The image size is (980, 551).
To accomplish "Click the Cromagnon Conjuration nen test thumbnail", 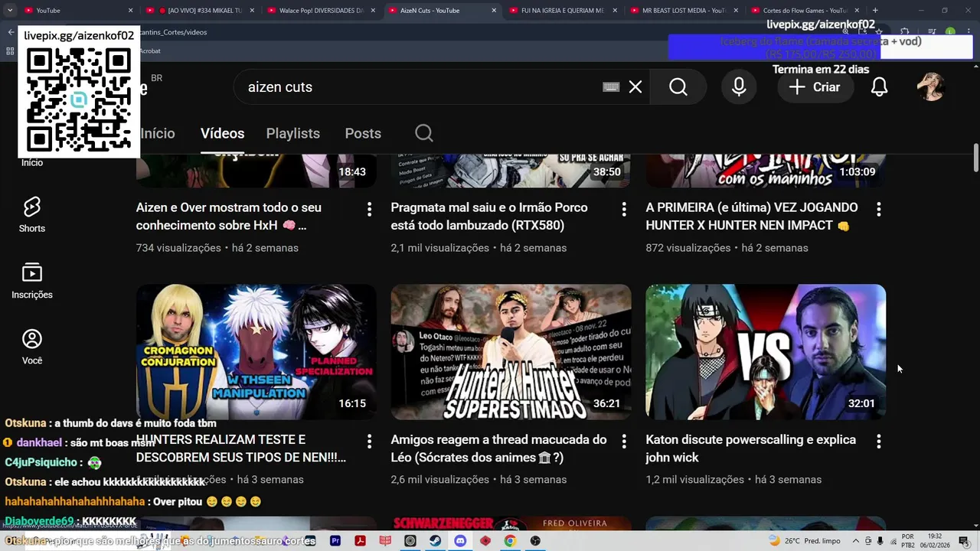I will pyautogui.click(x=256, y=352).
